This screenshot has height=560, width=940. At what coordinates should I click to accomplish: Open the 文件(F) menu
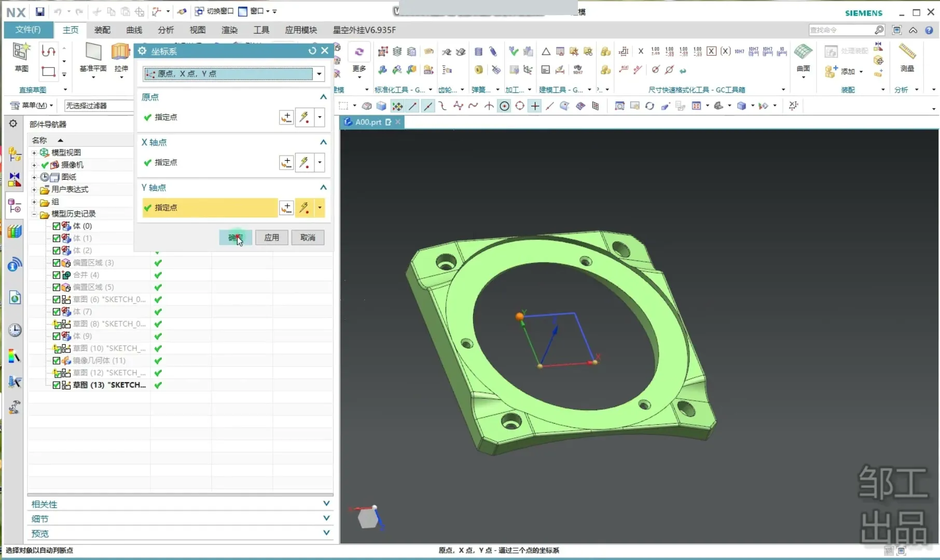tap(28, 30)
